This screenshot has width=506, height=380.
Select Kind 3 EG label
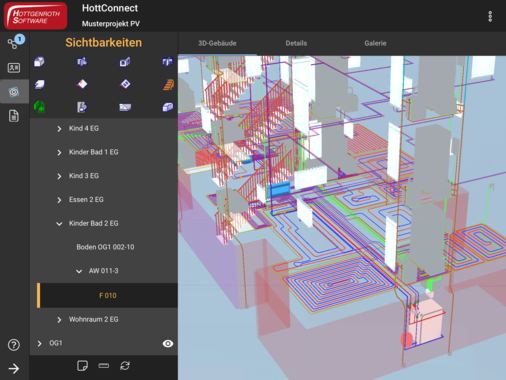(84, 176)
